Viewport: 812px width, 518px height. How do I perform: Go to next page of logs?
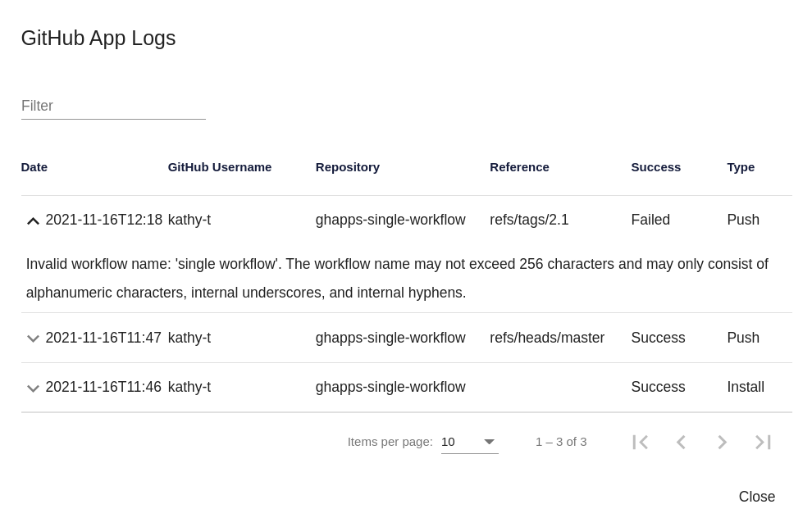coord(722,442)
